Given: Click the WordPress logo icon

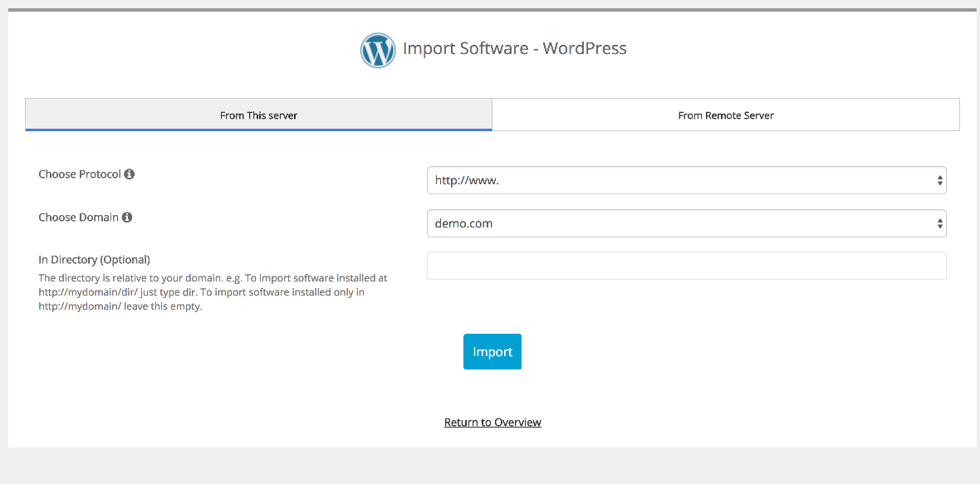Looking at the screenshot, I should (x=378, y=51).
